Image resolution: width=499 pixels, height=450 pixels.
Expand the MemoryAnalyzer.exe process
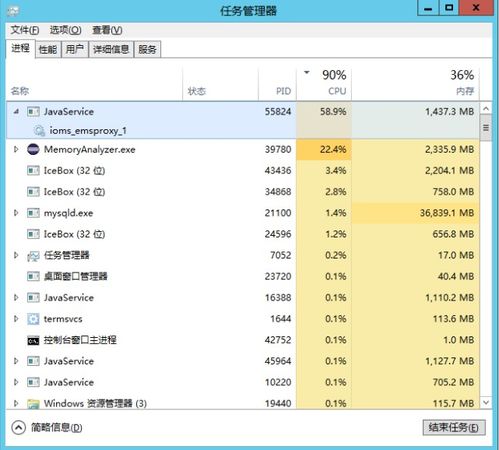click(x=16, y=149)
